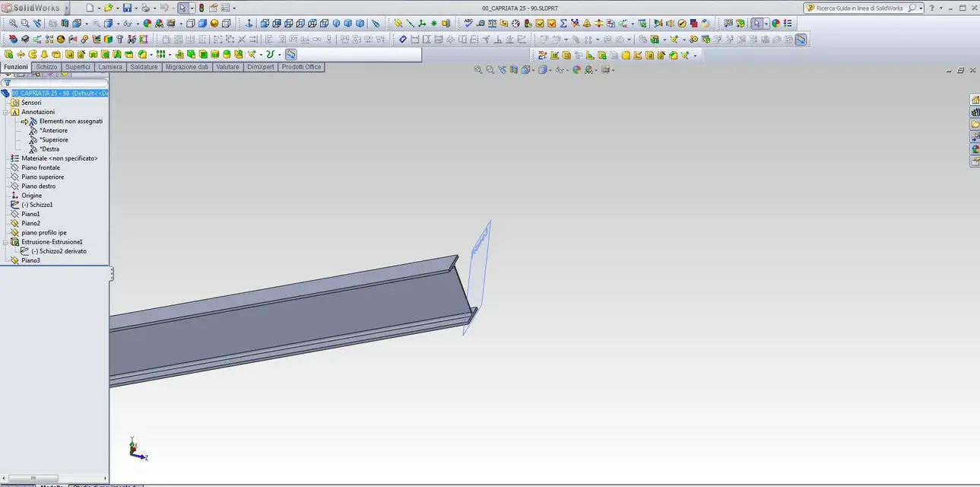980x487 pixels.
Task: Switch to the Valutare tab
Action: click(x=227, y=67)
